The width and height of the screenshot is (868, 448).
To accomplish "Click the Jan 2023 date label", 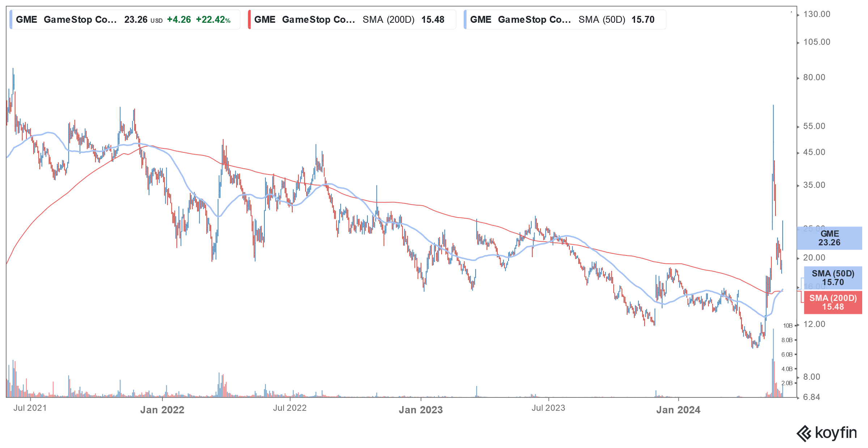I will point(421,410).
